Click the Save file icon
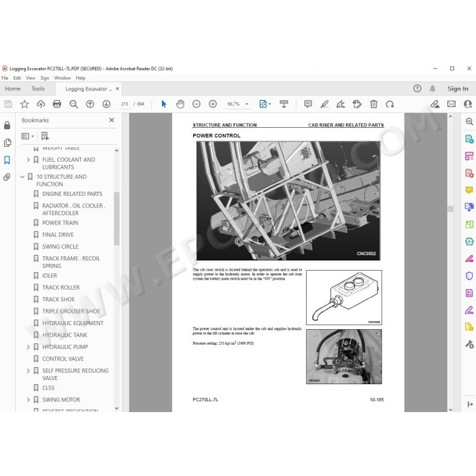The width and height of the screenshot is (476, 476). point(8,104)
